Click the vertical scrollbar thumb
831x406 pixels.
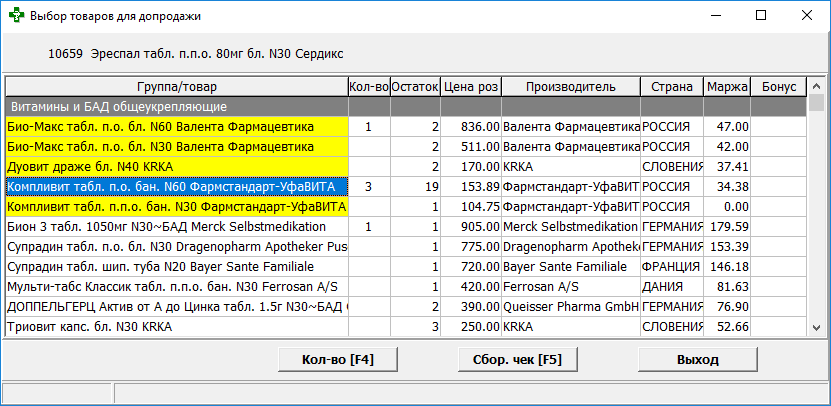pyautogui.click(x=817, y=102)
